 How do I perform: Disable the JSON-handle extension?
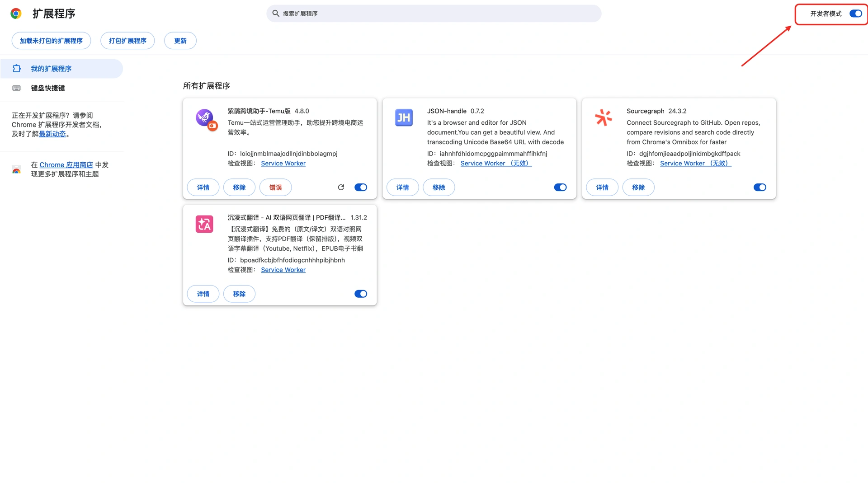[561, 188]
